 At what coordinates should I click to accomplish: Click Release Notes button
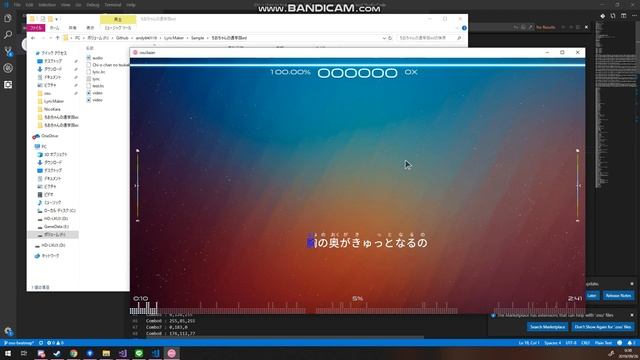click(x=618, y=296)
